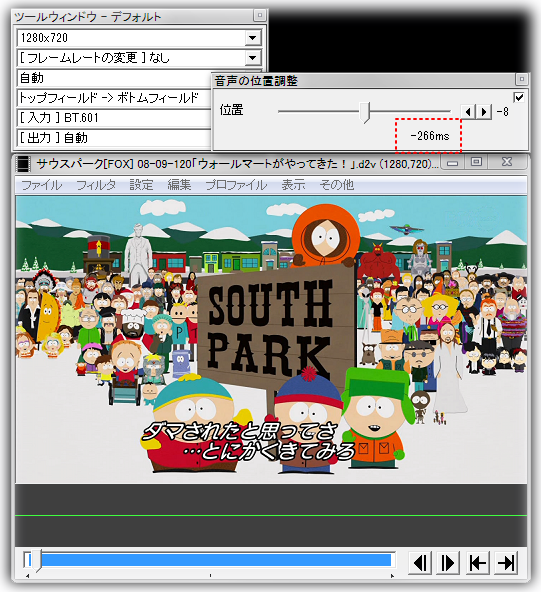Open the その他 menu
Viewport: 541px width, 592px height.
[x=337, y=185]
